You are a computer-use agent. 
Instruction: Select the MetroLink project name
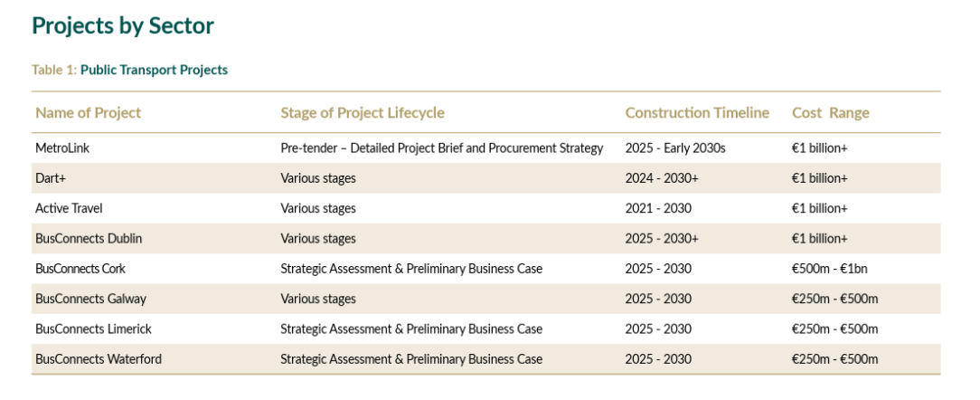[x=62, y=148]
